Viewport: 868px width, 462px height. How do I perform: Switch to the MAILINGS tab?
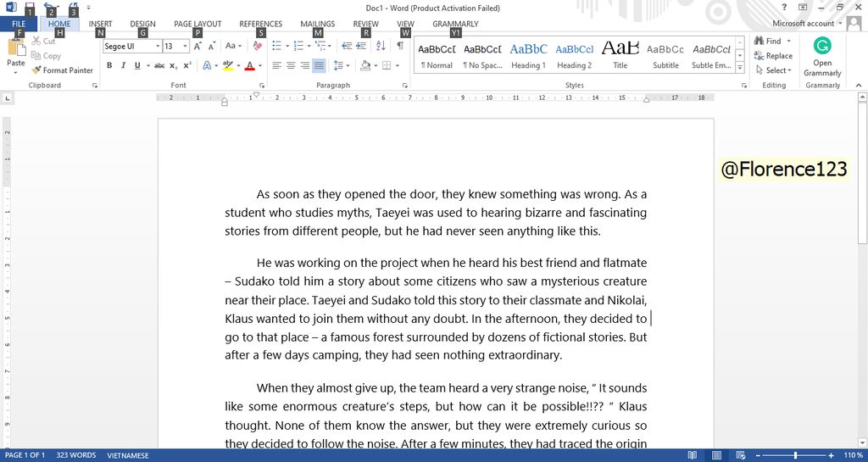[x=318, y=24]
